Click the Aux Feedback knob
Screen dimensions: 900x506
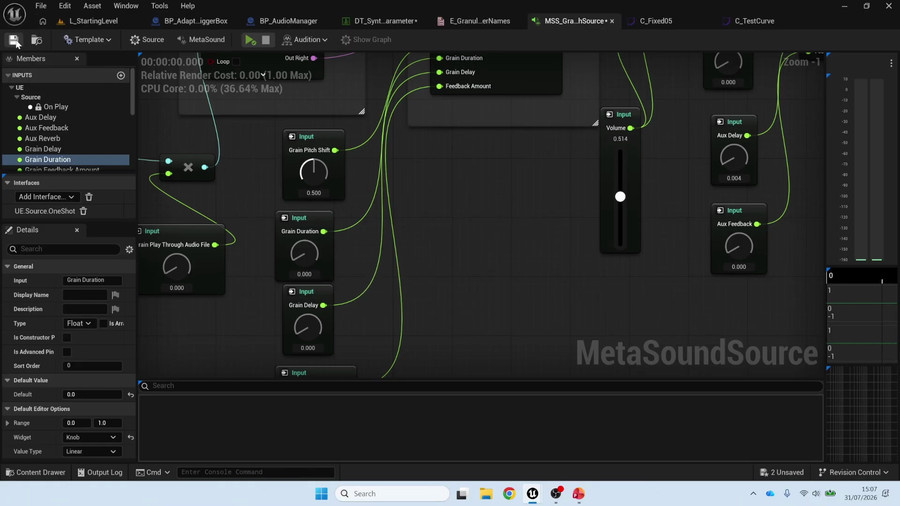(739, 246)
